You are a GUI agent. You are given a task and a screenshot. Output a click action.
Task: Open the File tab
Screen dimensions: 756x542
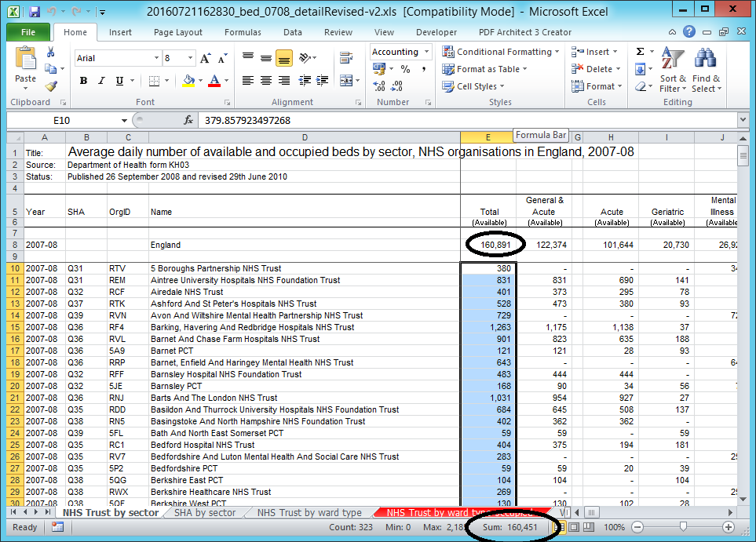pos(28,32)
